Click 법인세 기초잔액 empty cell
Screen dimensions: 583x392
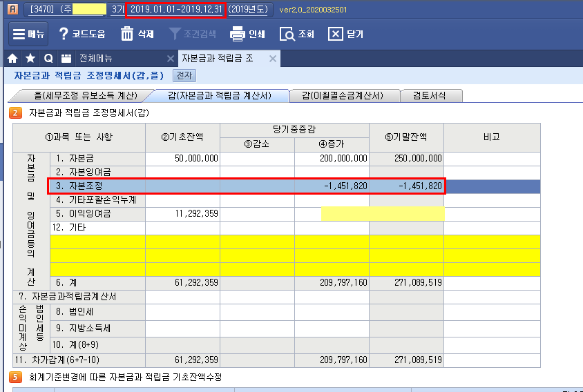click(182, 312)
